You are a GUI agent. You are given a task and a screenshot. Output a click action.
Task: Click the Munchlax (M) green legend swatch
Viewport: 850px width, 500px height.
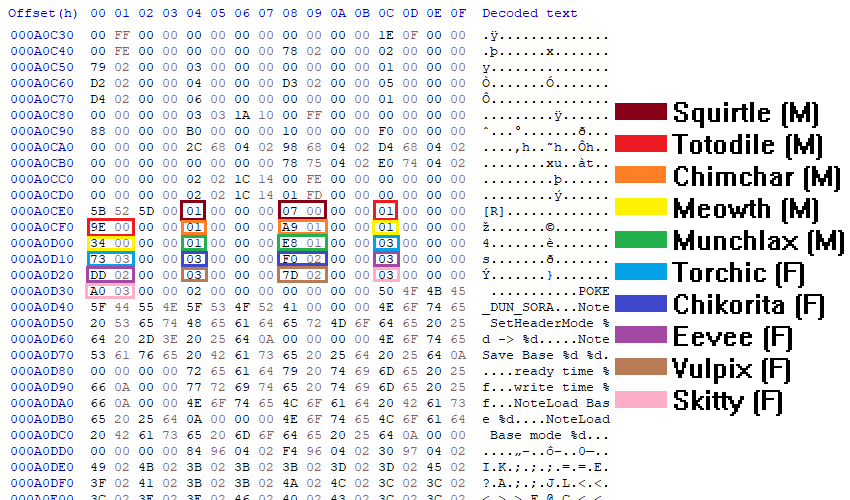640,239
